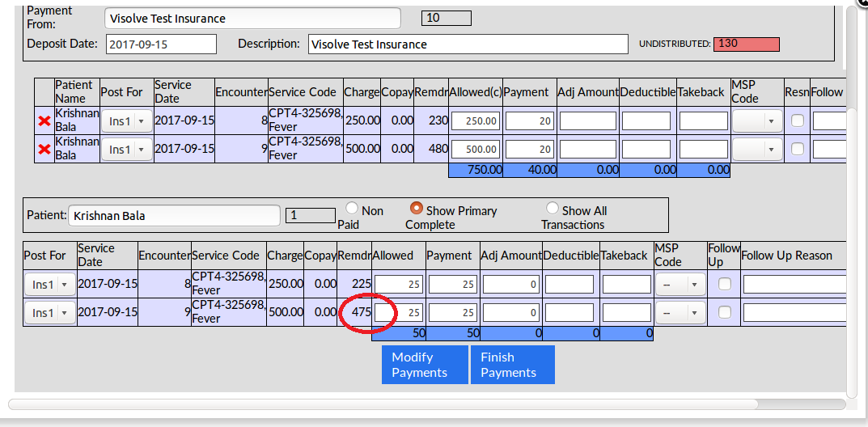Click the Description text field
This screenshot has width=868, height=427.
[x=468, y=44]
